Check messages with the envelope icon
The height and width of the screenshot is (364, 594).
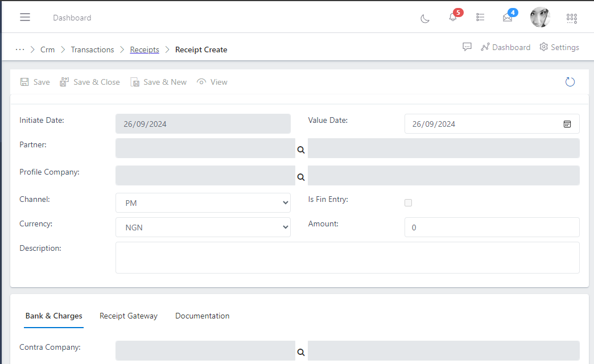(x=507, y=18)
